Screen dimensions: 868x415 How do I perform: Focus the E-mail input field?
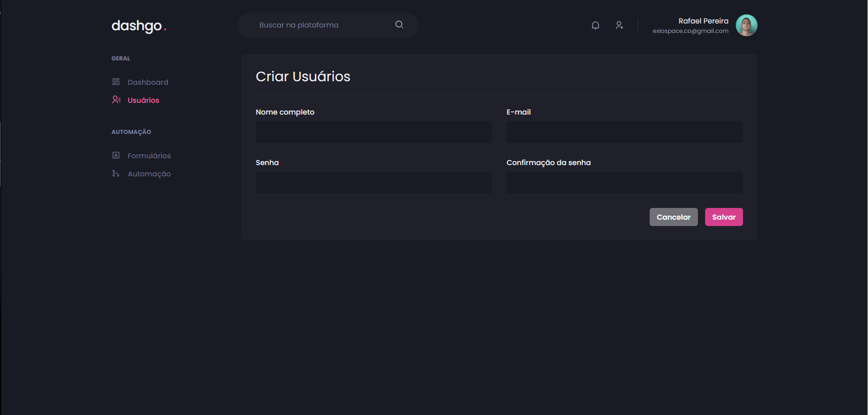click(x=624, y=132)
